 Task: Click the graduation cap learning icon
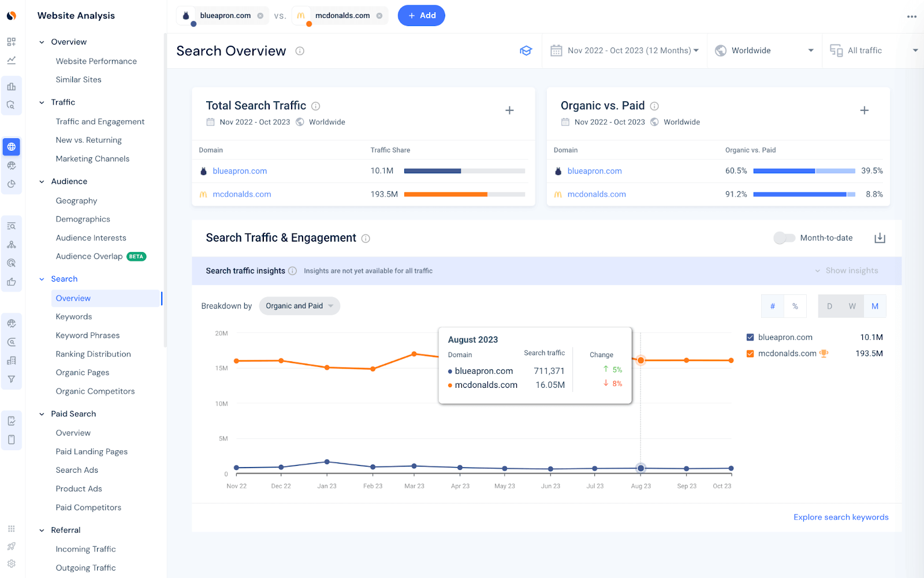click(x=526, y=51)
